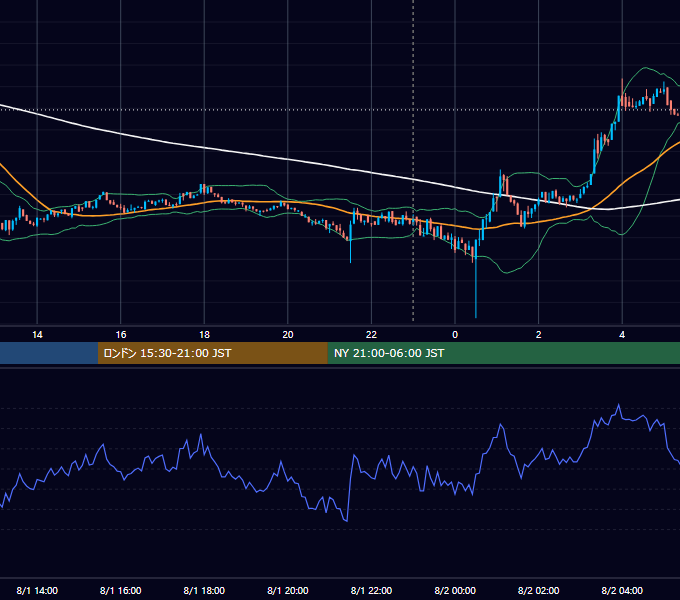Click the 8/1 18:00 timestamp
680x600 pixels.
pyautogui.click(x=204, y=590)
